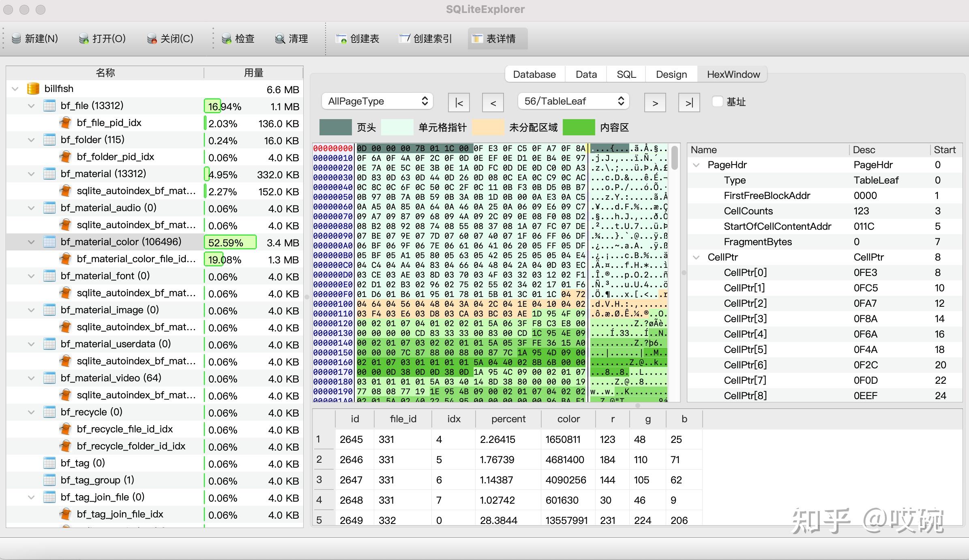
Task: Click the bf_folder_pid_idx index icon
Action: pyautogui.click(x=65, y=157)
